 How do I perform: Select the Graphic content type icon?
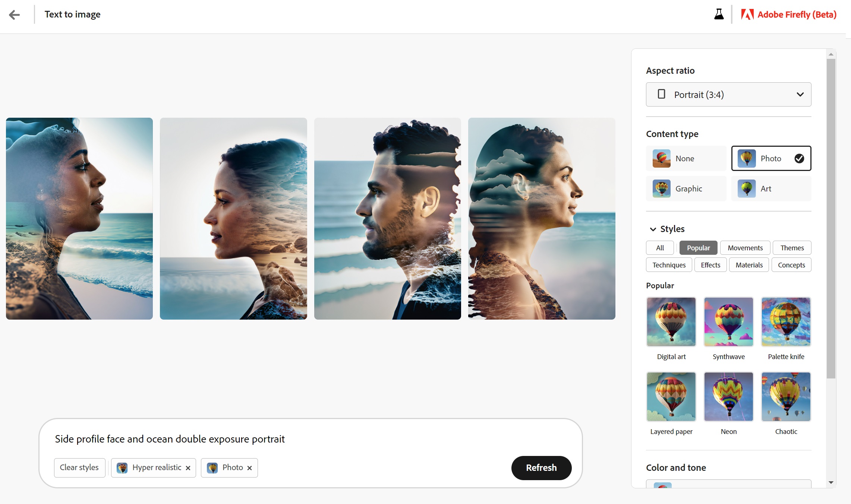tap(661, 188)
